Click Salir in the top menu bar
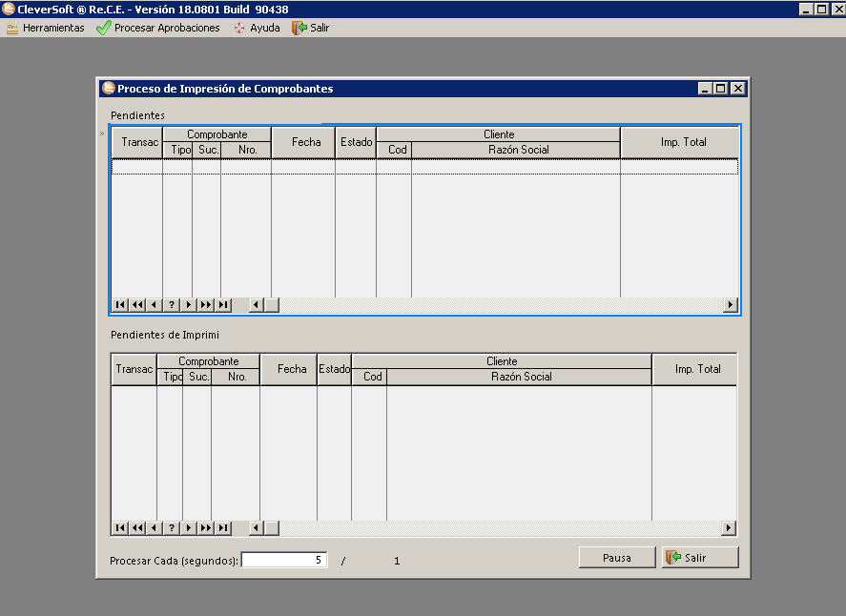846x616 pixels. click(x=311, y=28)
